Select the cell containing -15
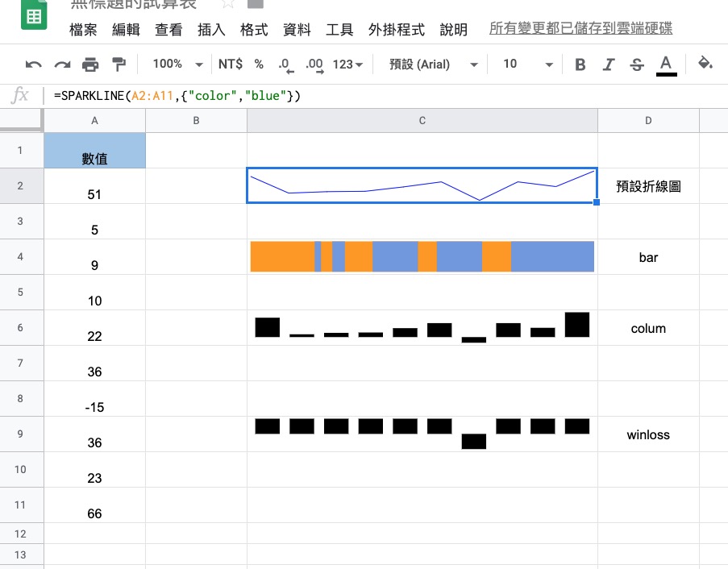Image resolution: width=728 pixels, height=569 pixels. 94,399
